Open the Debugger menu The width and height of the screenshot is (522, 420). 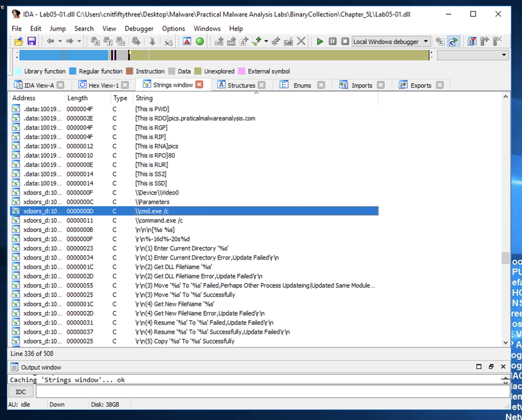click(x=139, y=28)
